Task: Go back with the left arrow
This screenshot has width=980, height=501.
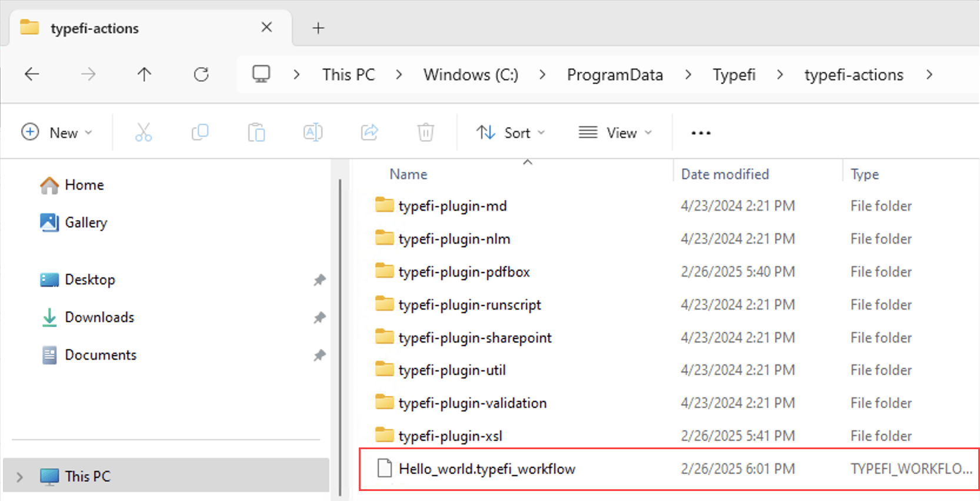Action: (x=32, y=74)
